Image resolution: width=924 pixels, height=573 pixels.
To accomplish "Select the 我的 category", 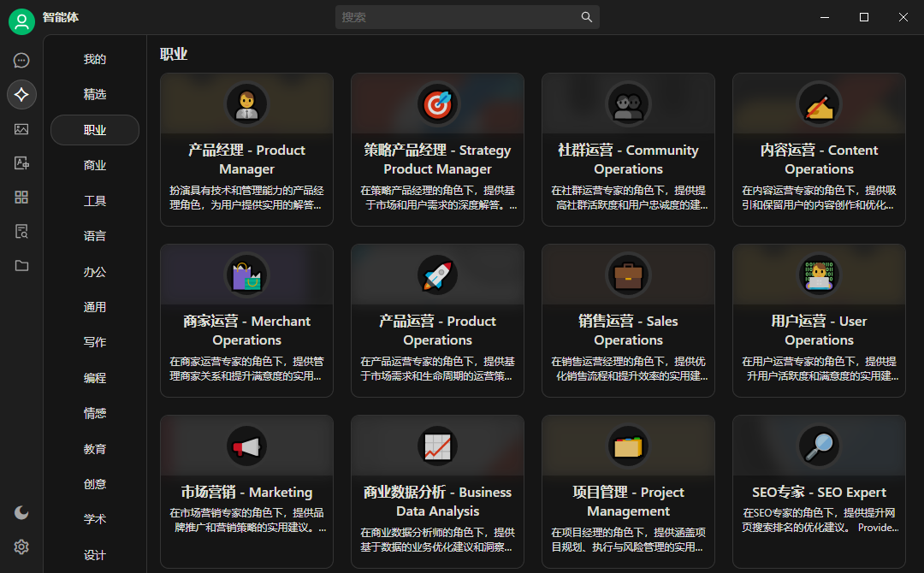I will 95,60.
